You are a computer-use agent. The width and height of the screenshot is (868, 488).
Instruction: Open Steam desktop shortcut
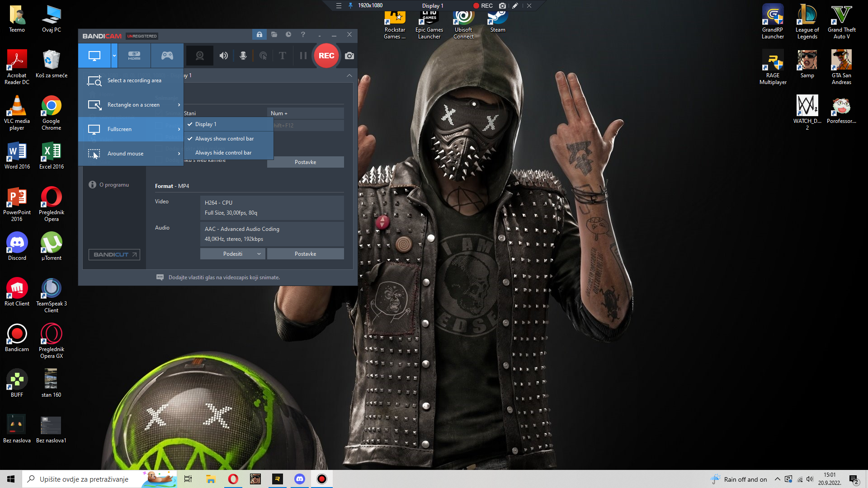498,20
